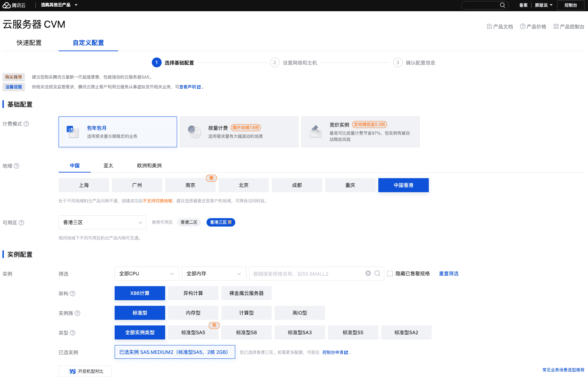Viewport: 588px width, 377px height.
Task: Switch to the 快速配置 tab
Action: 29,42
